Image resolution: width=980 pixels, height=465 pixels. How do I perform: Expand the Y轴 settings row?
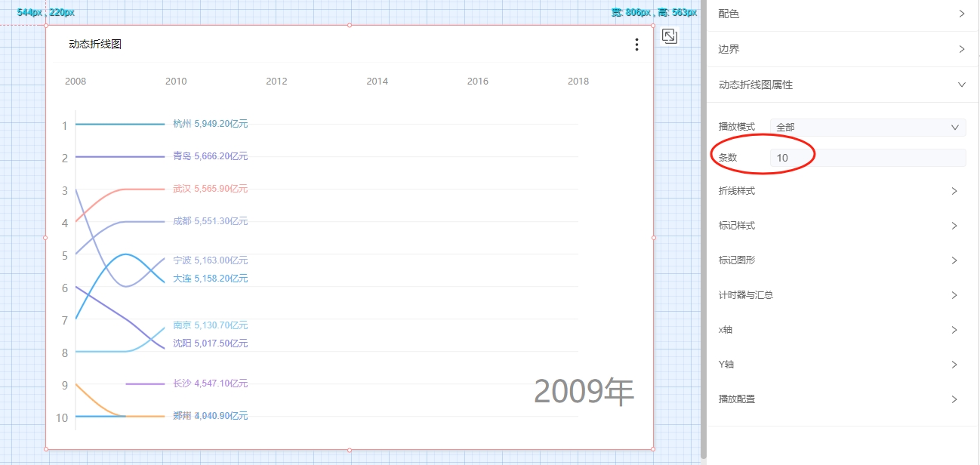click(838, 365)
